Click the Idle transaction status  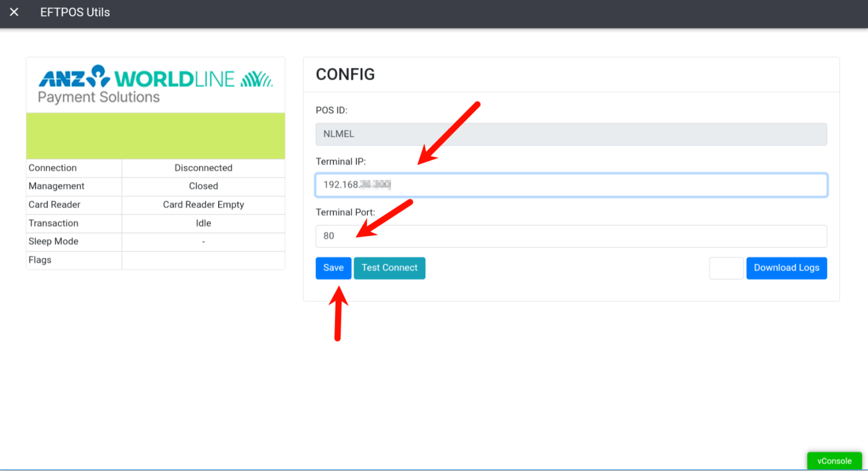pos(203,223)
